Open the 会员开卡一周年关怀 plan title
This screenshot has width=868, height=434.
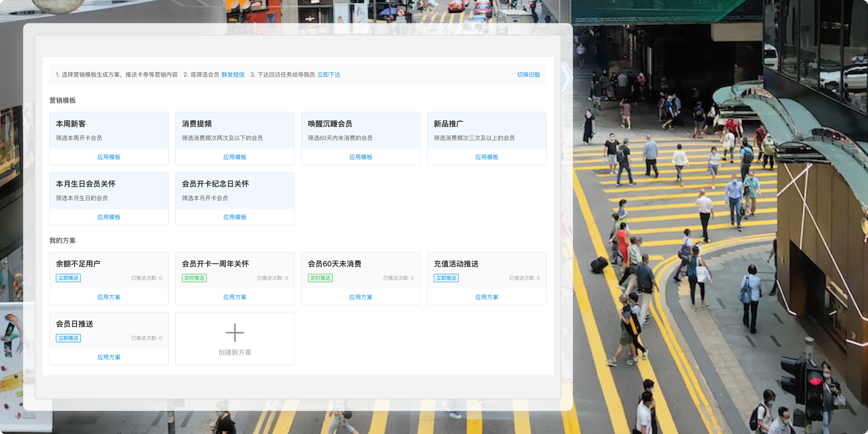tap(215, 264)
